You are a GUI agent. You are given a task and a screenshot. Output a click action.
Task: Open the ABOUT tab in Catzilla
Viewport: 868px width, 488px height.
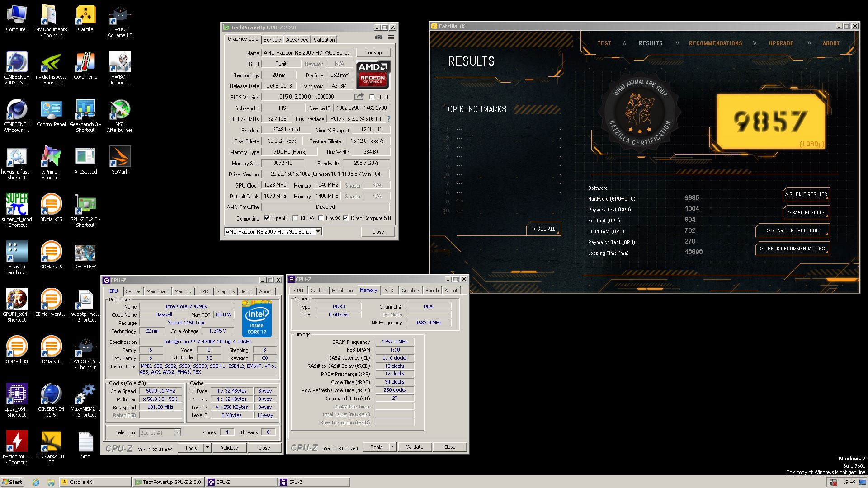pos(831,43)
